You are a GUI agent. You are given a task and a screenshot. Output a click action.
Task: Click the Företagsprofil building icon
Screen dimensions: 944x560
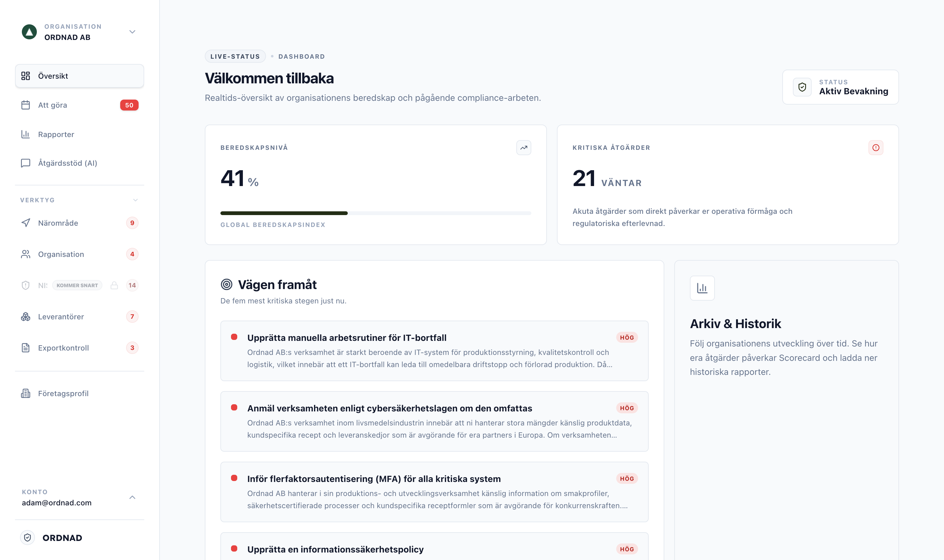(26, 394)
